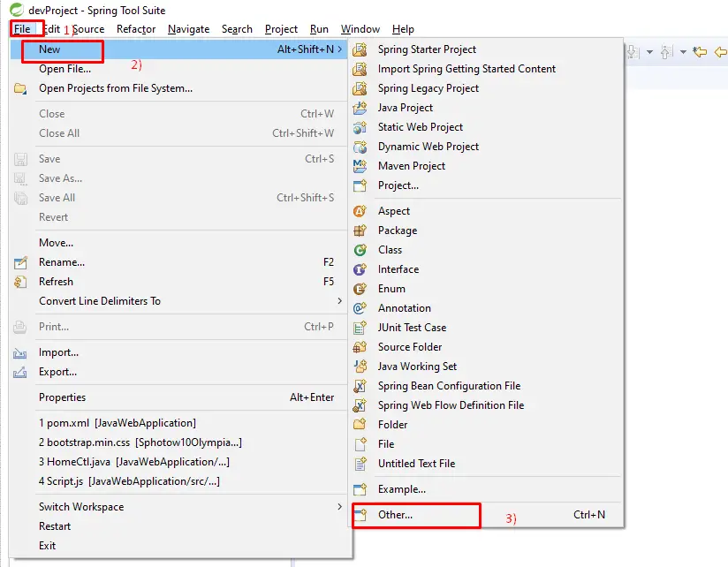Open Properties from the File menu

point(180,397)
